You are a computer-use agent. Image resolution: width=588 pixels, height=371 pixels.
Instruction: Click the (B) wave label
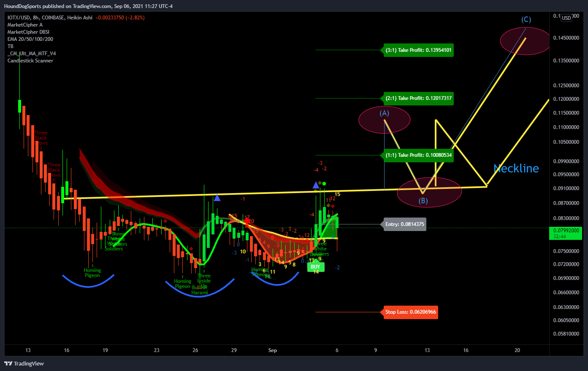click(423, 201)
